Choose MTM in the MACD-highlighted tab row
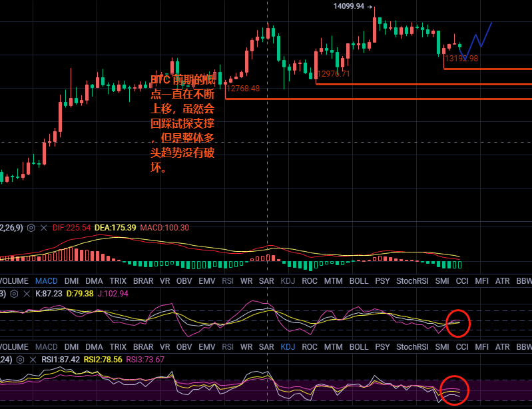 (333, 281)
